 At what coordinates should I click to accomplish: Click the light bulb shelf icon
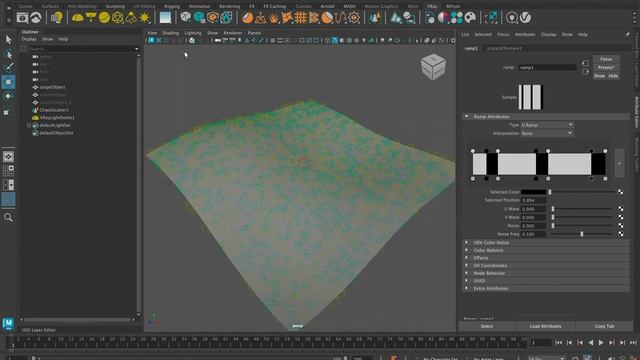click(57, 18)
